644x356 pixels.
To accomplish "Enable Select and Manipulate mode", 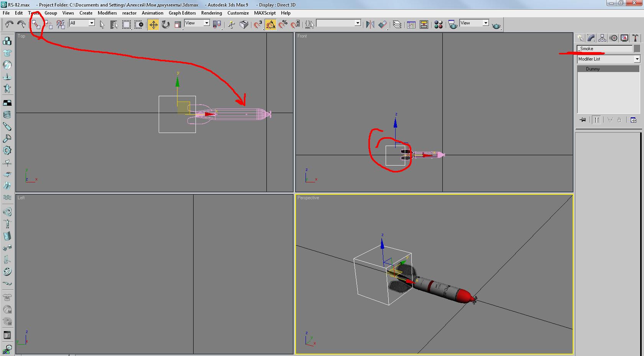I will tap(232, 25).
